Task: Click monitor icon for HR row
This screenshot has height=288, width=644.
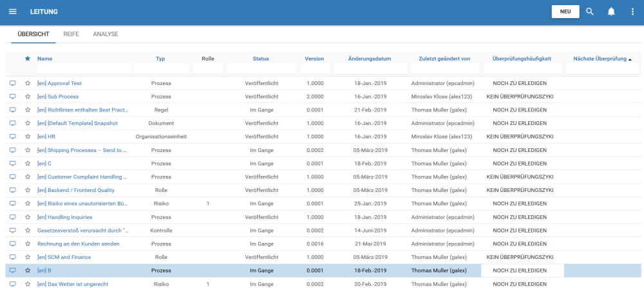Action: click(x=13, y=137)
